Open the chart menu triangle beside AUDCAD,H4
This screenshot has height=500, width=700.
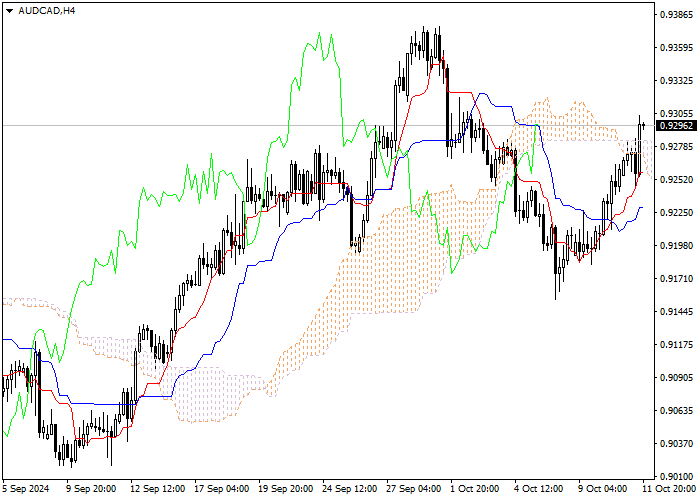(x=9, y=11)
